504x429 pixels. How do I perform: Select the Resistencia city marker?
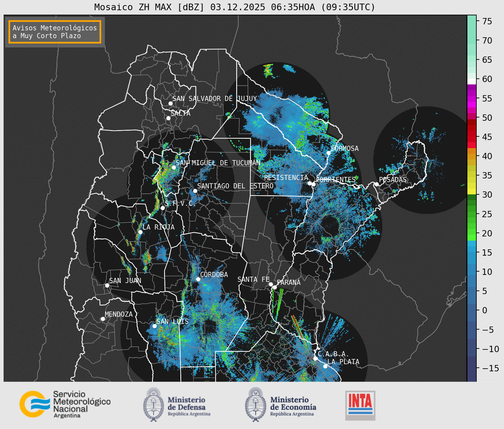click(x=310, y=183)
